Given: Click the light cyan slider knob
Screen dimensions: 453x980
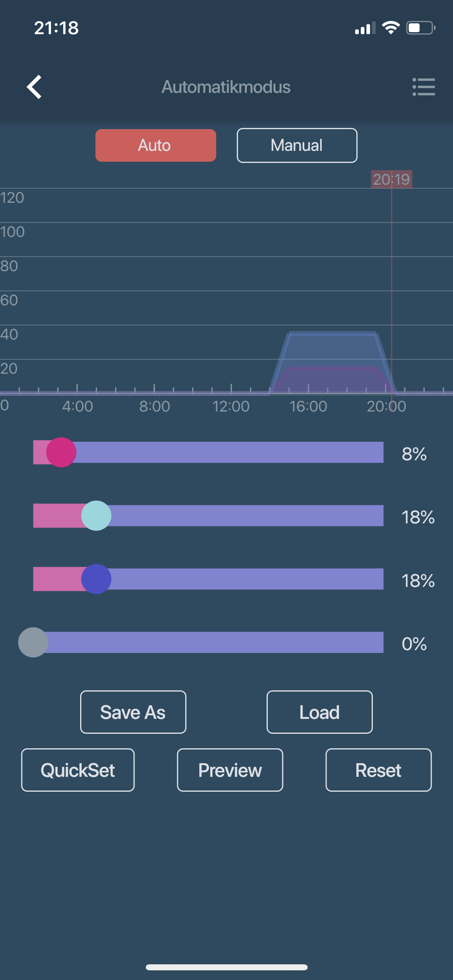Looking at the screenshot, I should click(96, 516).
